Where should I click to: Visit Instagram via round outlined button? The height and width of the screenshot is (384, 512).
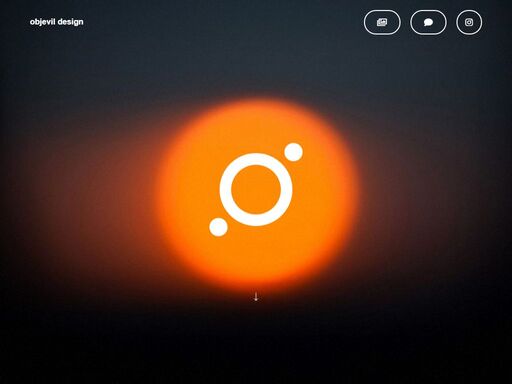[x=469, y=22]
